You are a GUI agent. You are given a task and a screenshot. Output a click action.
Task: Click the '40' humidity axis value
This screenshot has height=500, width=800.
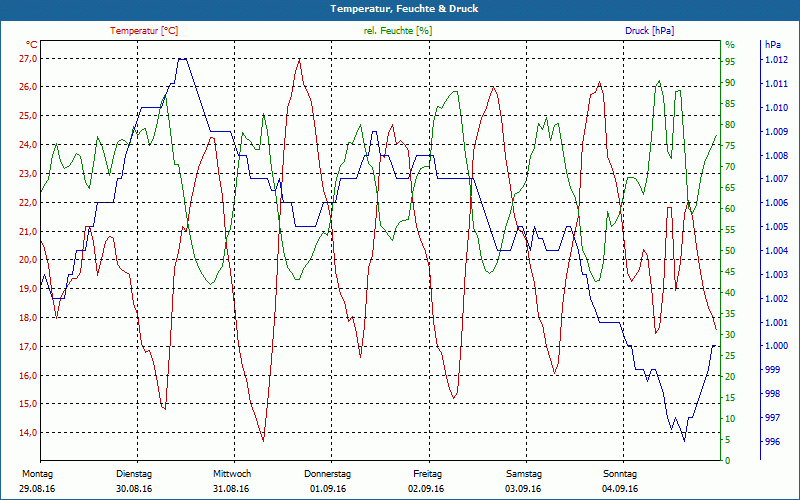point(730,292)
